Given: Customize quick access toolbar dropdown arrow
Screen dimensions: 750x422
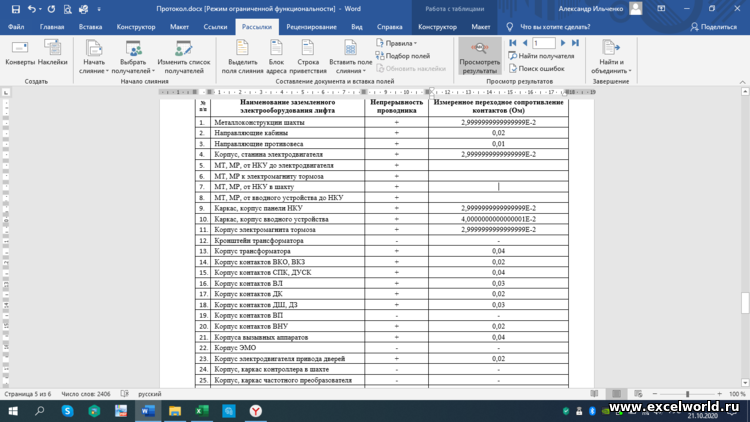Looking at the screenshot, I should (x=99, y=9).
